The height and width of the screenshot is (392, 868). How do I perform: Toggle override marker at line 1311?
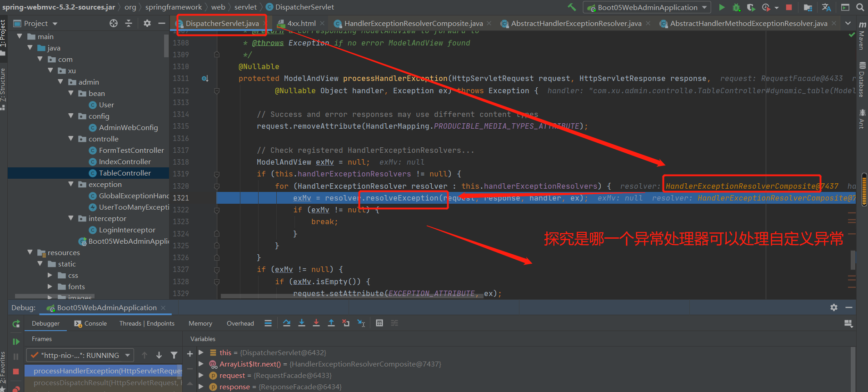coord(205,79)
